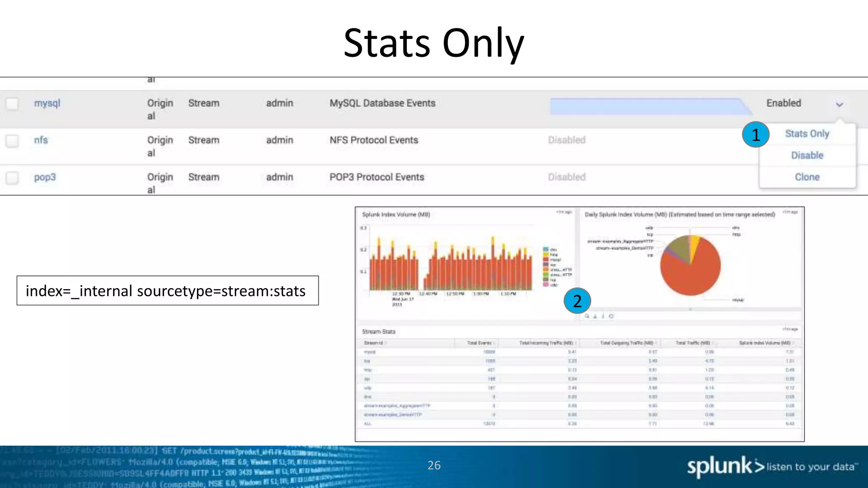Click the blue numbered circle 2 callout
This screenshot has width=868, height=488.
point(577,301)
